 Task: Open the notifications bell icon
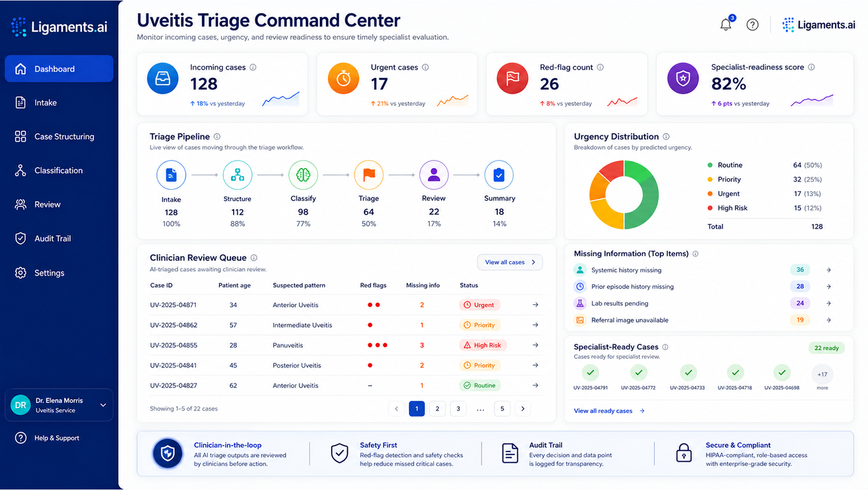[726, 25]
